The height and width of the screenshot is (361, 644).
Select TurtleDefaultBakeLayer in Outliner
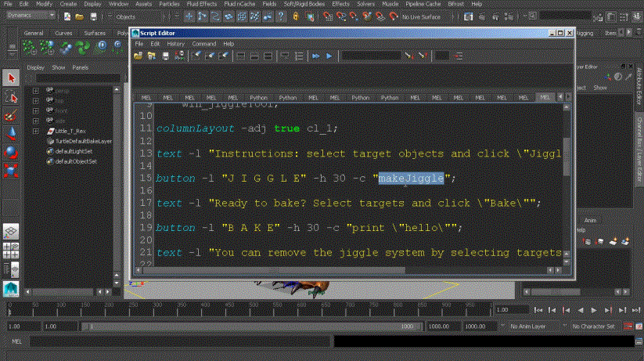(x=84, y=141)
